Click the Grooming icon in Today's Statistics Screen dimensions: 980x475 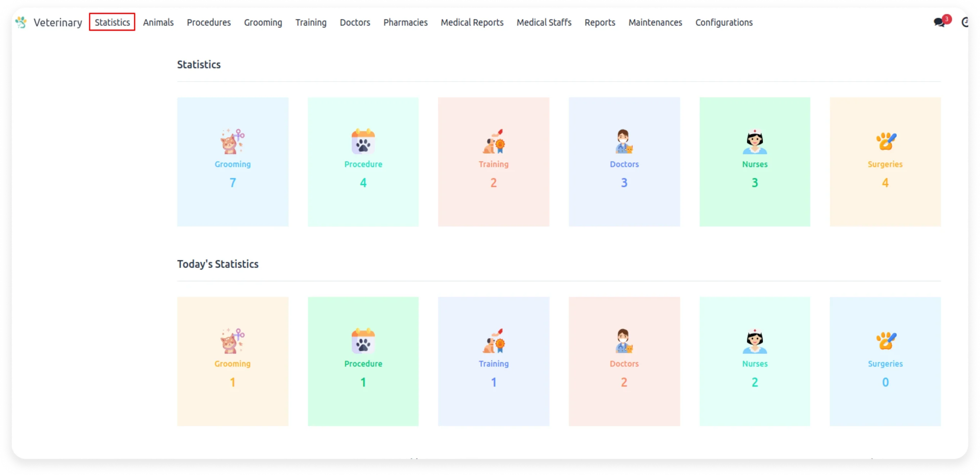tap(232, 341)
